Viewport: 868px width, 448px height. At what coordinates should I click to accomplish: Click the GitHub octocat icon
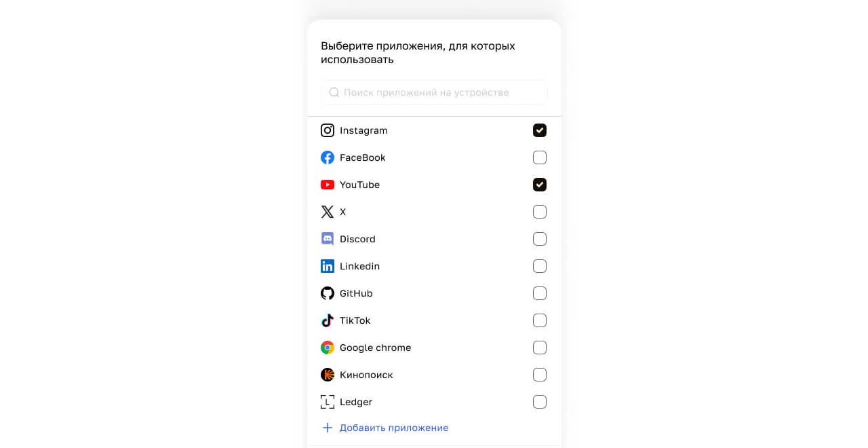coord(328,293)
